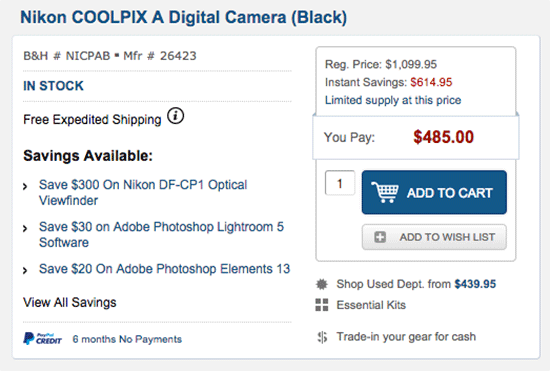Add the camera to wish list
Screen dimensions: 550x371
(434, 237)
